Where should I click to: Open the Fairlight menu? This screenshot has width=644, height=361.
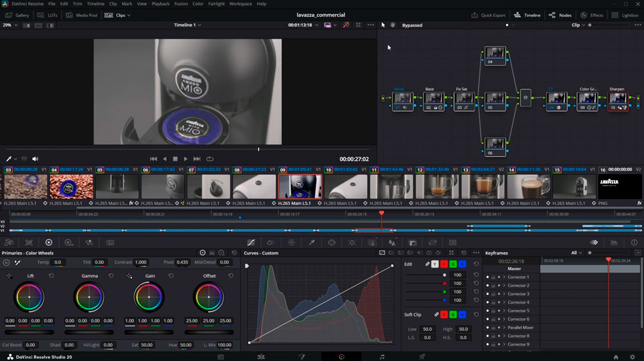click(216, 4)
